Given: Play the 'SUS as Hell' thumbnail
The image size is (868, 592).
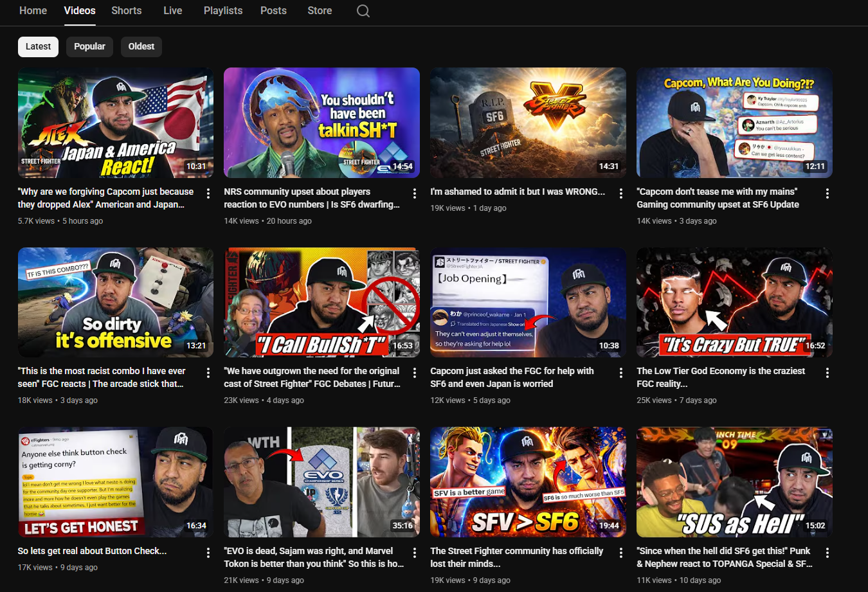Looking at the screenshot, I should coord(734,482).
